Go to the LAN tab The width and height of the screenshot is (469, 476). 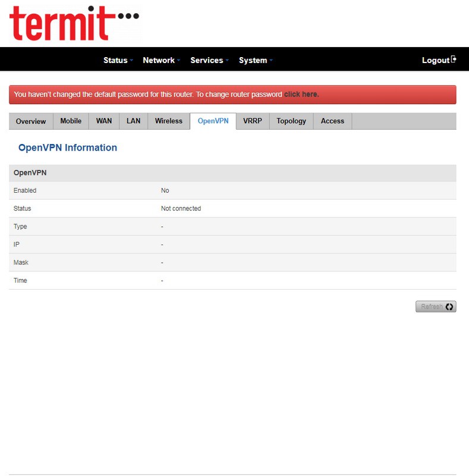(134, 121)
